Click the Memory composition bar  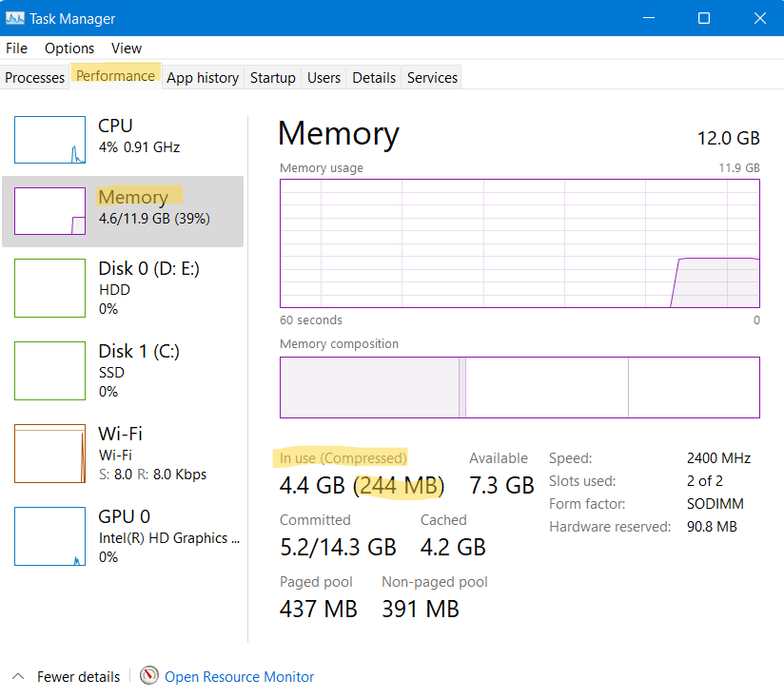(519, 387)
